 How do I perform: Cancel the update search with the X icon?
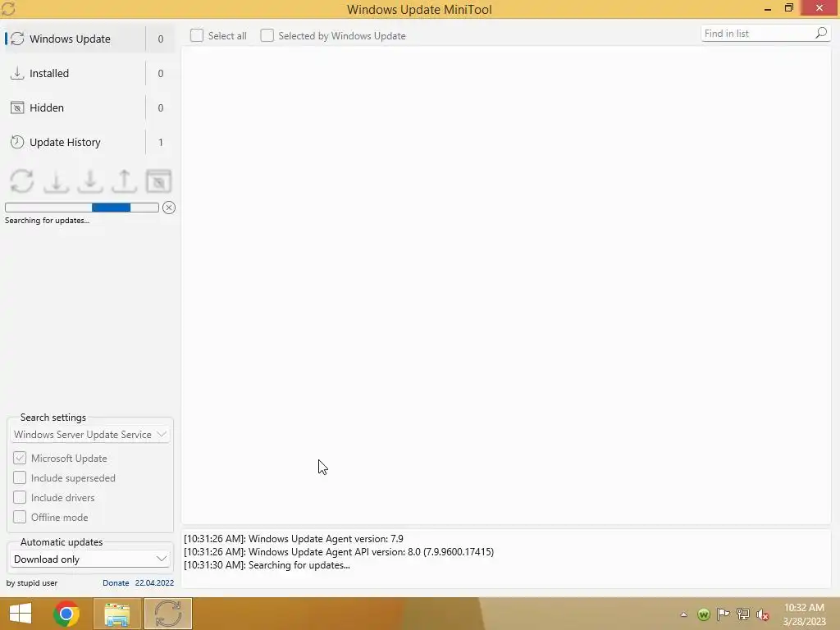[169, 208]
